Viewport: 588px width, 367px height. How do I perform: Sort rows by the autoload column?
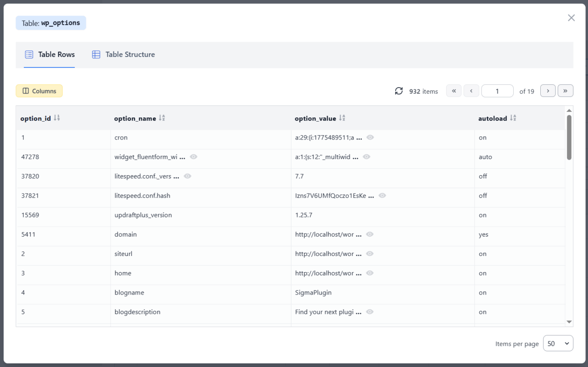coord(513,117)
